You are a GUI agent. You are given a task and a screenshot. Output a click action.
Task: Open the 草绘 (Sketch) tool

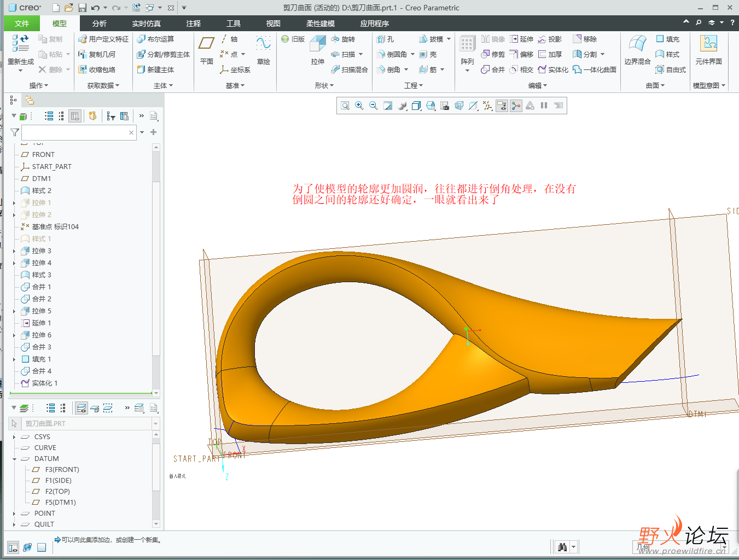(263, 49)
